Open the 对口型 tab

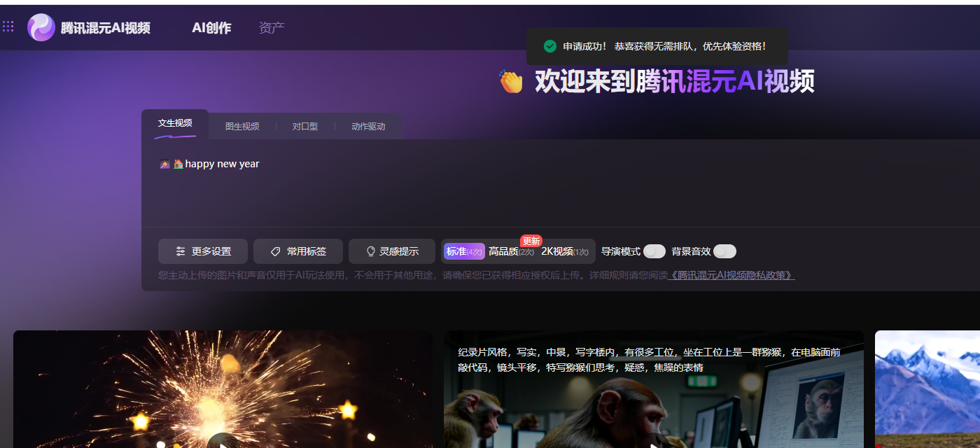pyautogui.click(x=305, y=127)
